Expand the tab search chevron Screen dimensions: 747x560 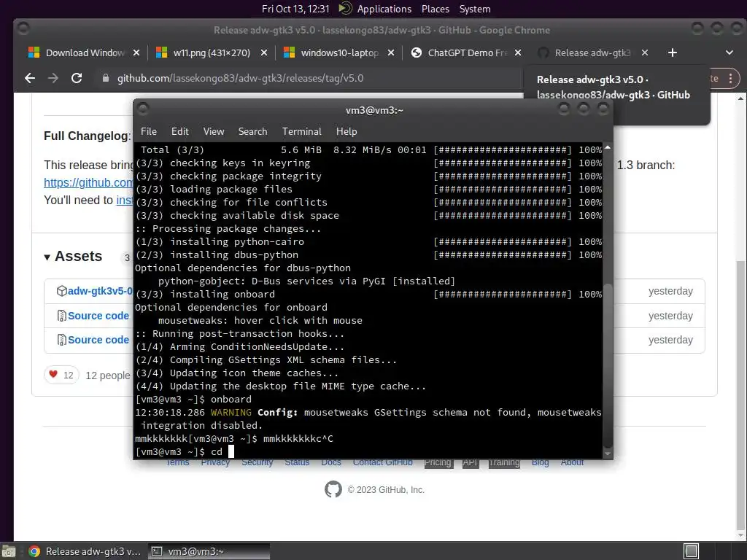point(729,52)
